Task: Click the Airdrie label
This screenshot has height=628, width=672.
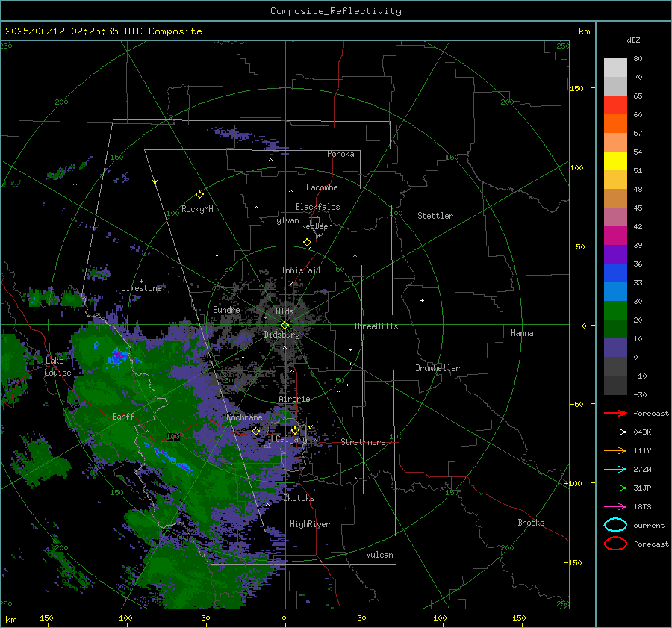Action: [294, 399]
